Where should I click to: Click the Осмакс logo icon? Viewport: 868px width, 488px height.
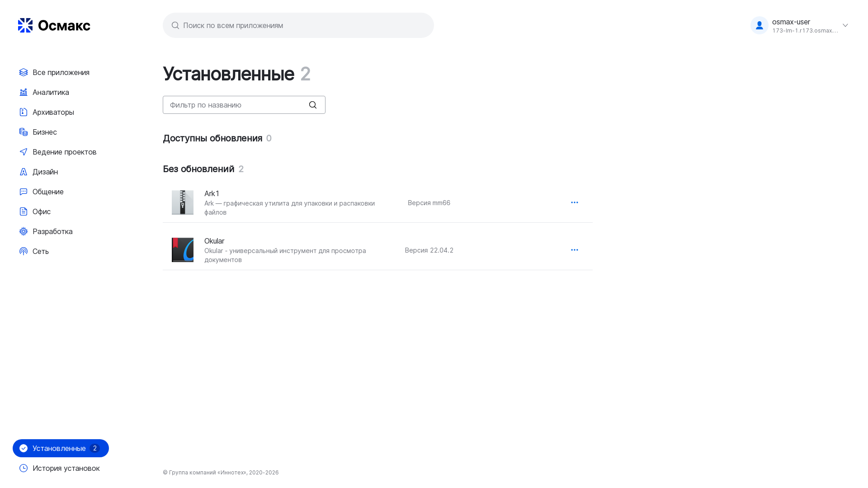25,25
